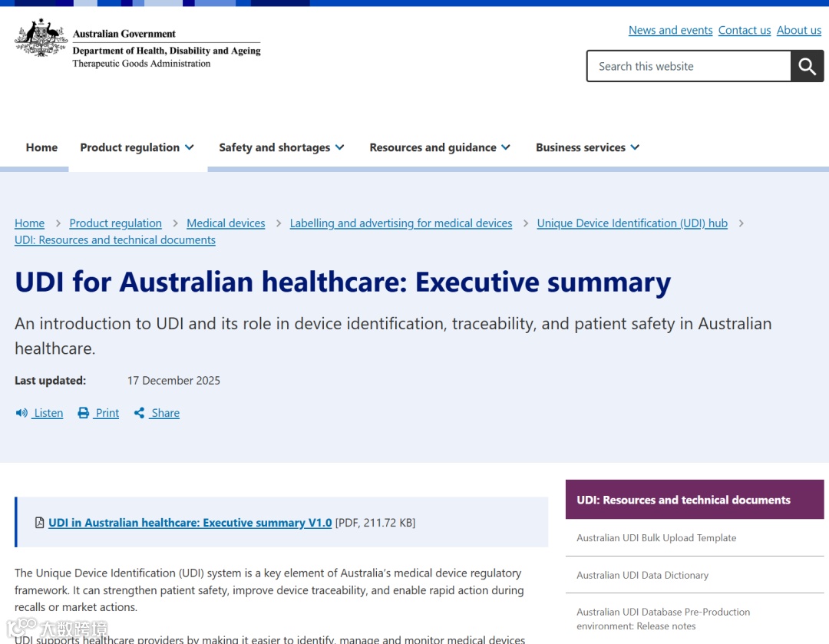Click the Department of Health, Disability and Ageing text
829x644 pixels.
[167, 50]
